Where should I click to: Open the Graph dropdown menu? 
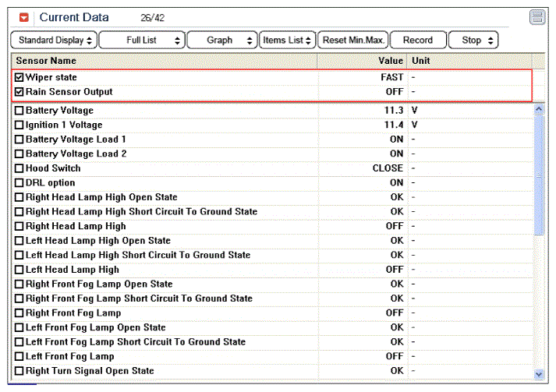click(x=222, y=40)
